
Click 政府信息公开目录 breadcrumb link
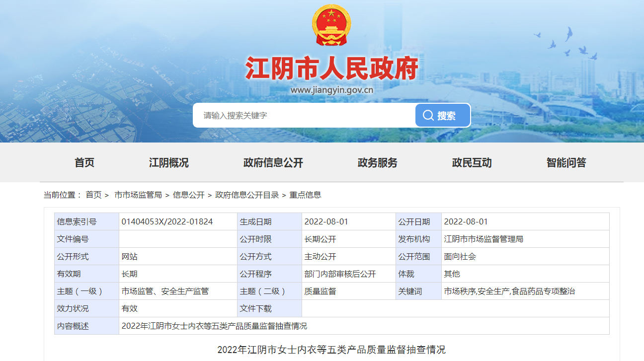247,195
